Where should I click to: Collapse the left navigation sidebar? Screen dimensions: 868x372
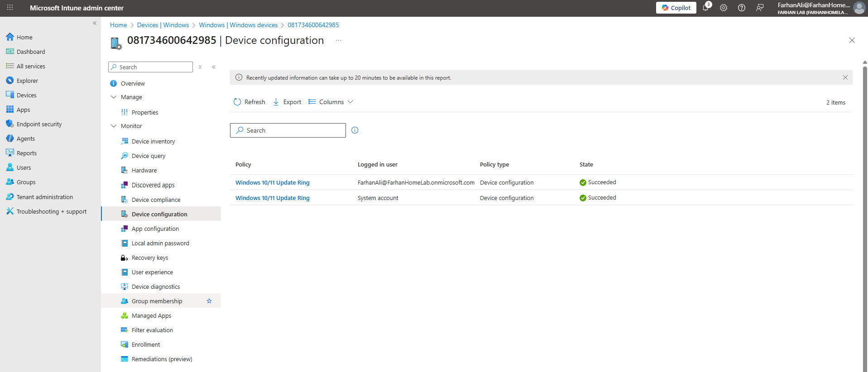coord(95,23)
